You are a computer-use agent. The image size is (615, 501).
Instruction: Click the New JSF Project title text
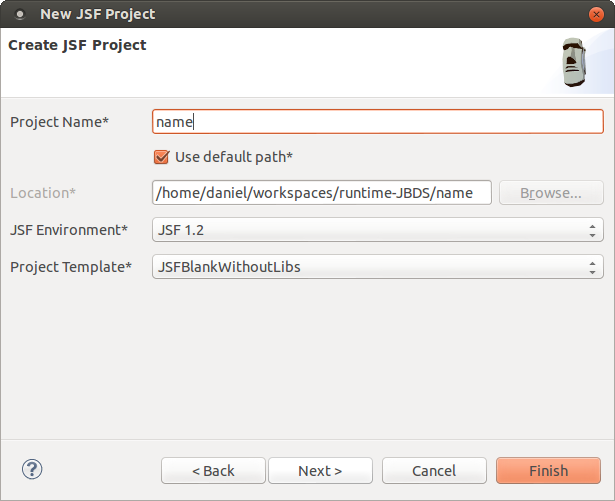97,15
